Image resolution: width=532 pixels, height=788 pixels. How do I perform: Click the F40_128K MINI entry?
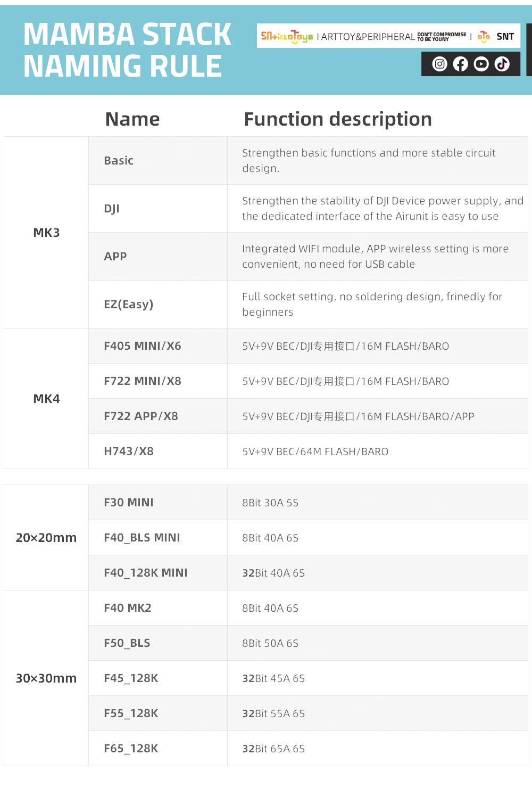coord(146,573)
